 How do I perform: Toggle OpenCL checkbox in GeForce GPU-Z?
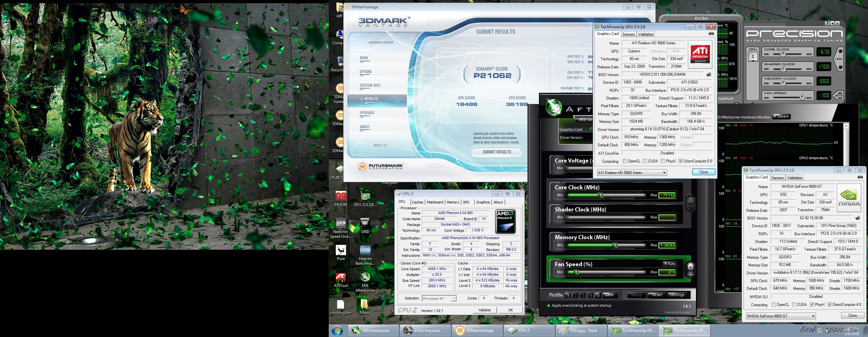click(x=774, y=305)
